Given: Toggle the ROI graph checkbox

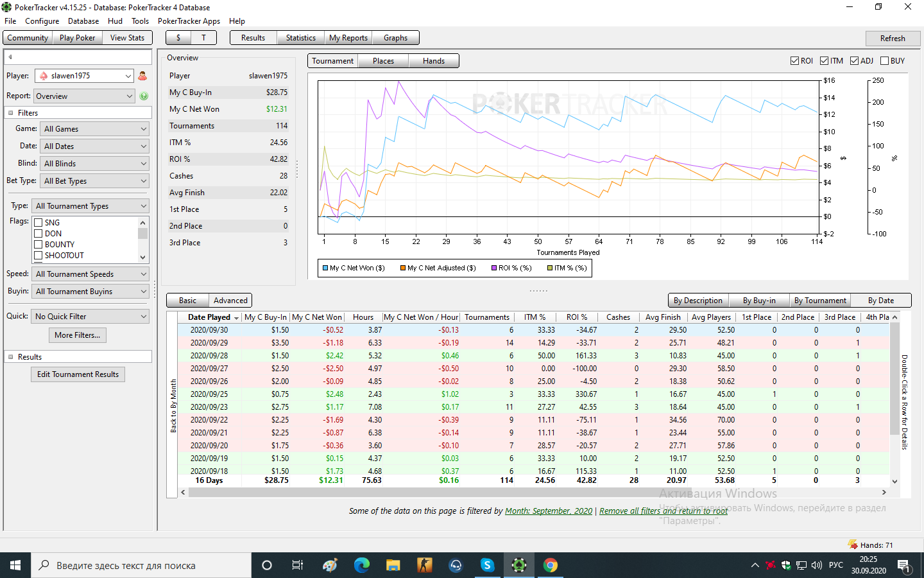Looking at the screenshot, I should pyautogui.click(x=795, y=61).
